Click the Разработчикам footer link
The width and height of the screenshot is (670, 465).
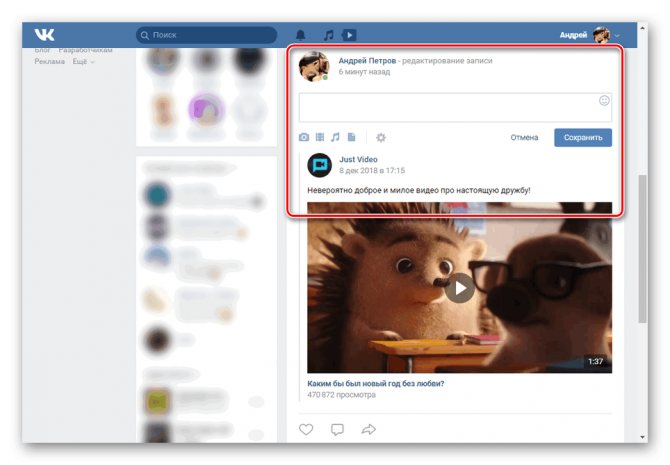(x=85, y=50)
